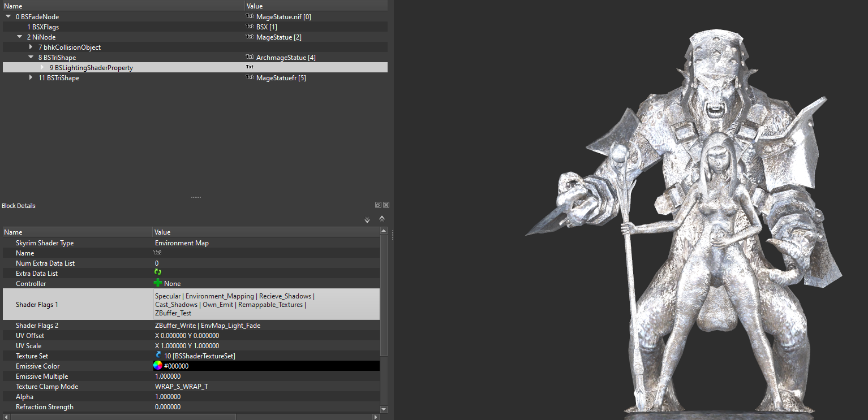Click the Skyrim Shader Type value Environment Map
The height and width of the screenshot is (420, 868).
[182, 243]
